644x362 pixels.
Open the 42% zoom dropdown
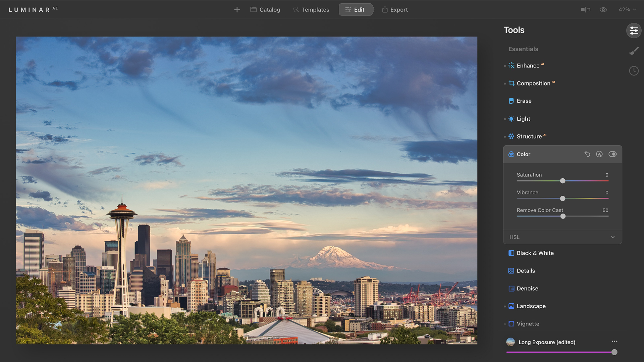[x=627, y=10]
